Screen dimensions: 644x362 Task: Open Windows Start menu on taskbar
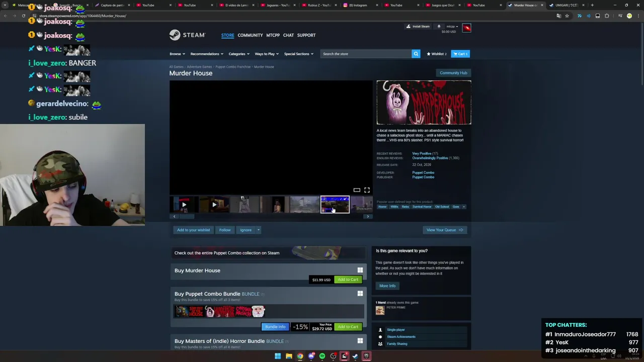[277, 356]
